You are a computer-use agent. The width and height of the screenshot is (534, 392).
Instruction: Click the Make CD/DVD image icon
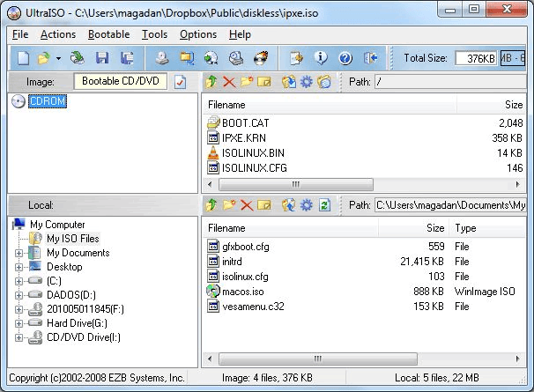pyautogui.click(x=162, y=58)
